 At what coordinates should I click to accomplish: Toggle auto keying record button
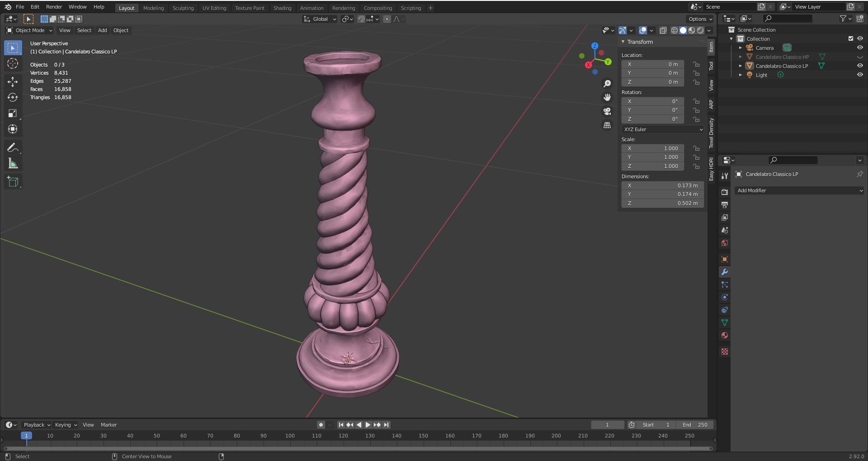321,425
